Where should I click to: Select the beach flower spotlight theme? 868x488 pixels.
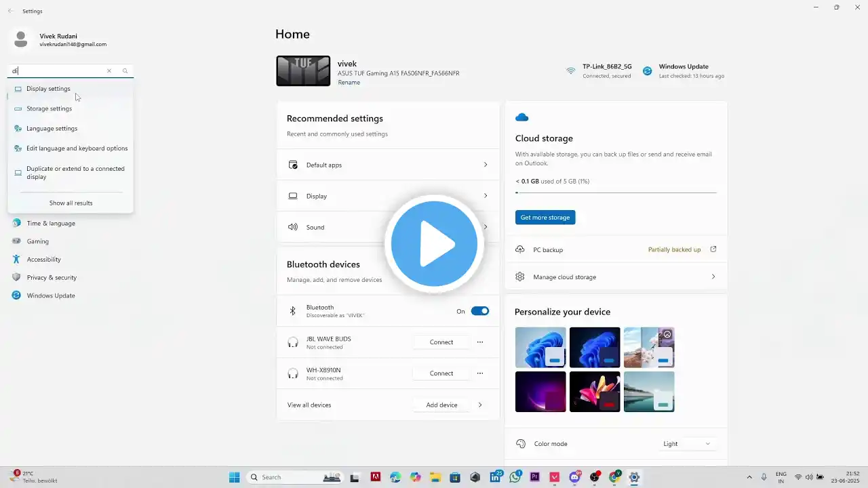click(649, 347)
